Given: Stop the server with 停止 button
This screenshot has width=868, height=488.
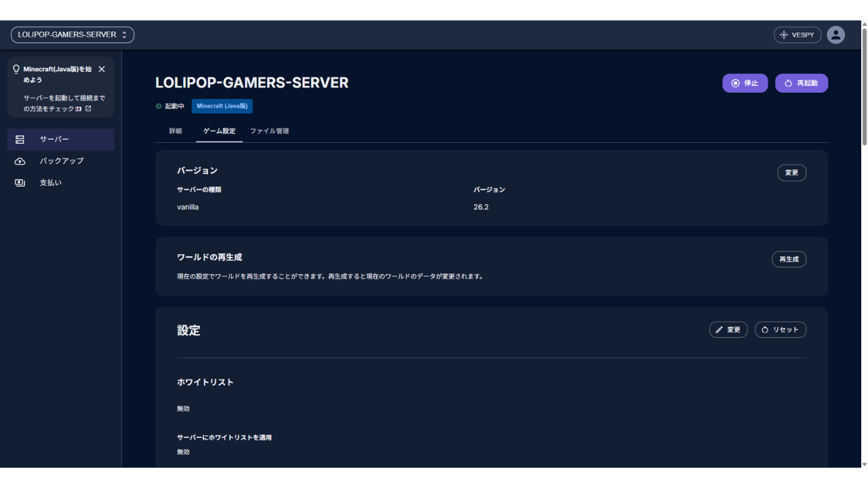Looking at the screenshot, I should click(x=745, y=83).
